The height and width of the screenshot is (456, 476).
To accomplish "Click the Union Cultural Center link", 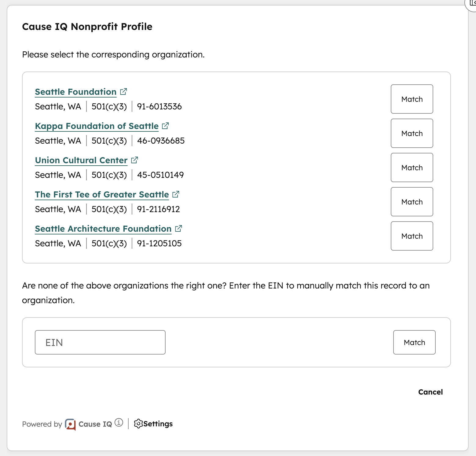I will point(81,160).
